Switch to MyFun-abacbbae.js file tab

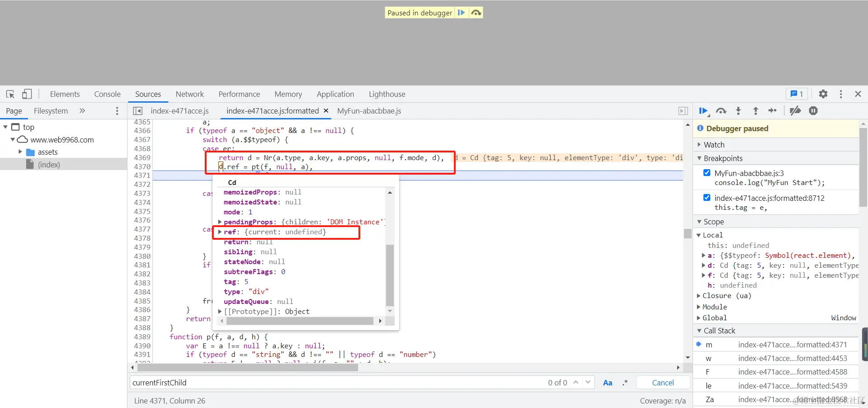[369, 111]
